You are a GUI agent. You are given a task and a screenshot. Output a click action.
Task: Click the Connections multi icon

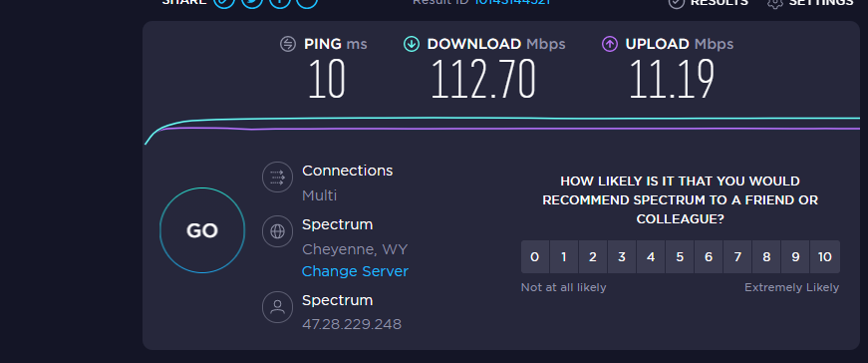277,178
